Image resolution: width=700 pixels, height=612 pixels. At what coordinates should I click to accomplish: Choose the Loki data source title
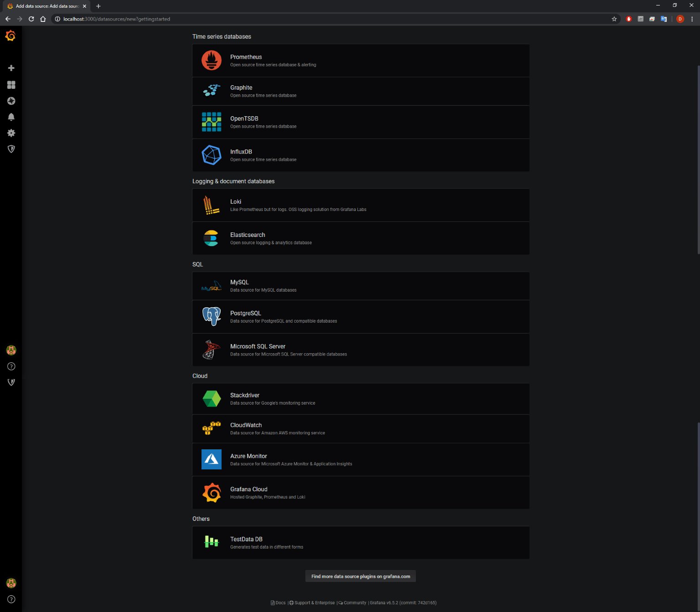[236, 201]
